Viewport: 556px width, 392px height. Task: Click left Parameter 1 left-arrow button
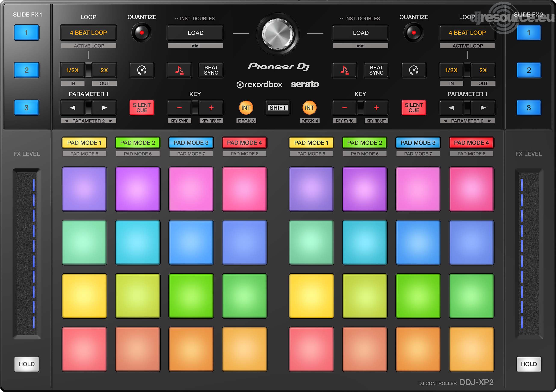coord(72,108)
